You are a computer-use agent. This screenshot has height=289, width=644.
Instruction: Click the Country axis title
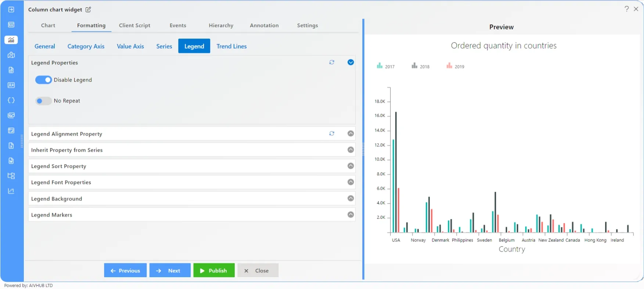[x=512, y=249]
